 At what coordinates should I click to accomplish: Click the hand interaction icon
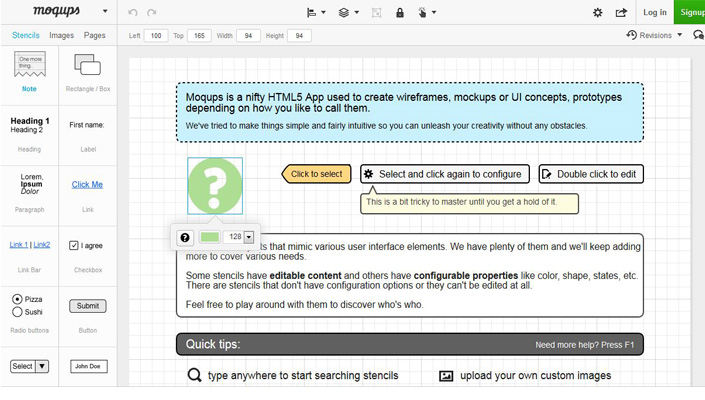[422, 13]
